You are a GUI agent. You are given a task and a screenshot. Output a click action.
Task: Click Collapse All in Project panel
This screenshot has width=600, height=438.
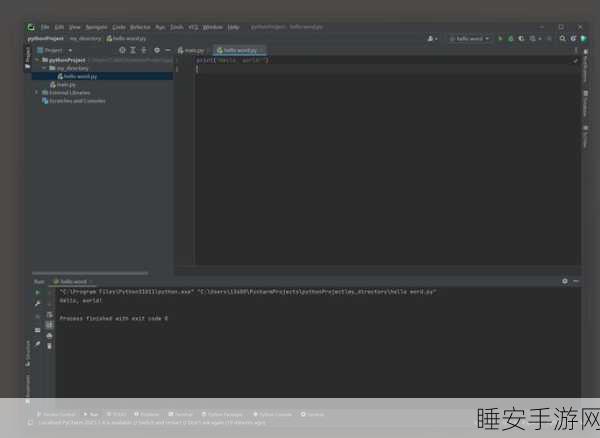[144, 50]
